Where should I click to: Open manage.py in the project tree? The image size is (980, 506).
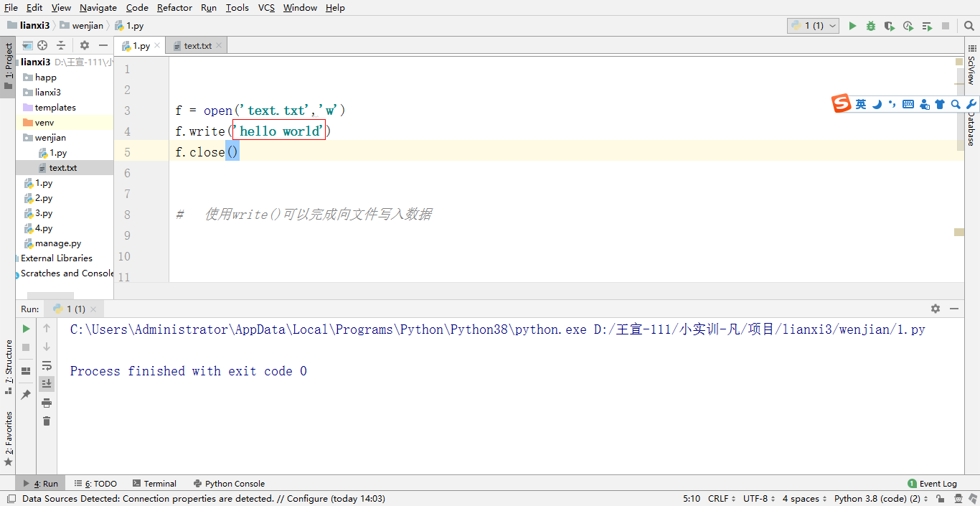pos(58,243)
